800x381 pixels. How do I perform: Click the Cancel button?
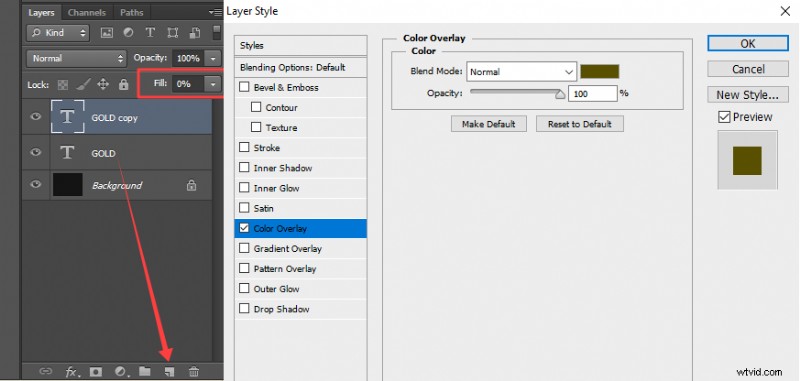(x=748, y=69)
